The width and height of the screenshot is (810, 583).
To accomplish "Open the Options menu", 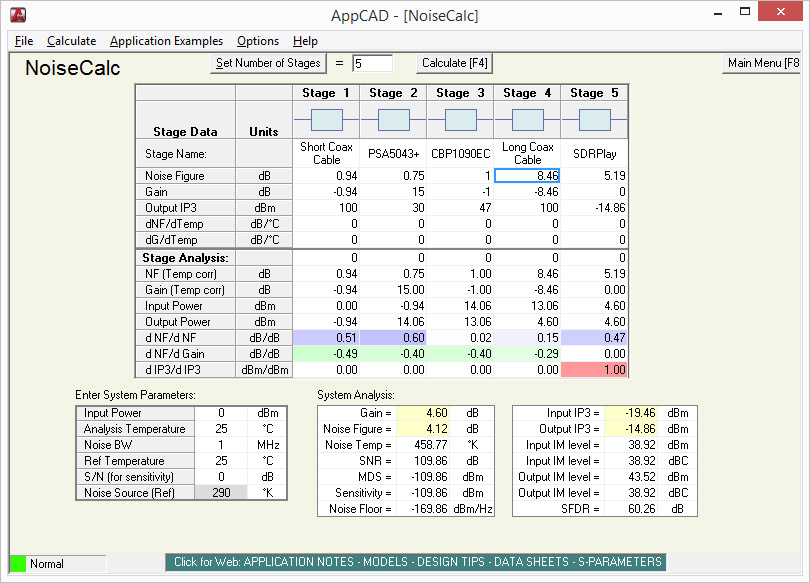I will pyautogui.click(x=257, y=41).
